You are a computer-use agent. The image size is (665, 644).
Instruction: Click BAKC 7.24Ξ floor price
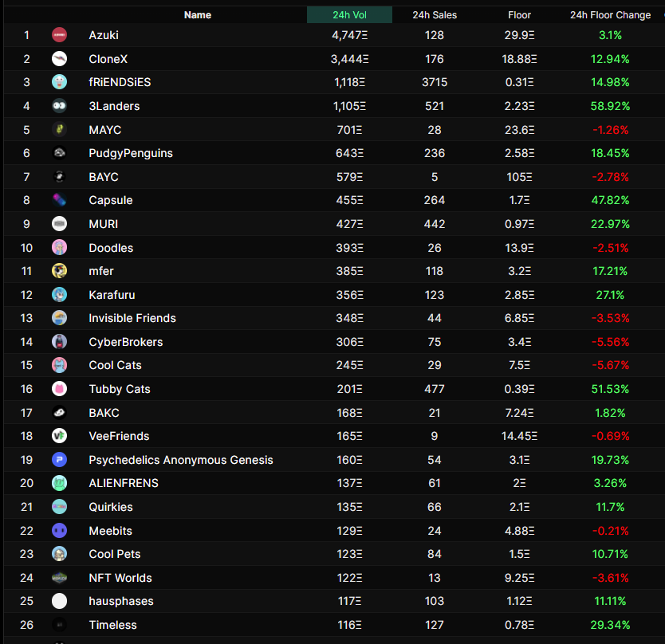pos(520,412)
